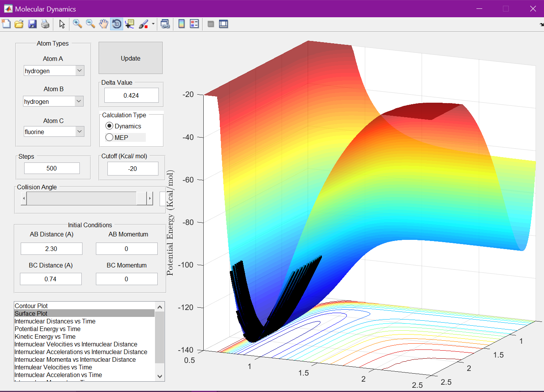Print the figure with printer icon
This screenshot has height=392, width=544.
click(45, 24)
